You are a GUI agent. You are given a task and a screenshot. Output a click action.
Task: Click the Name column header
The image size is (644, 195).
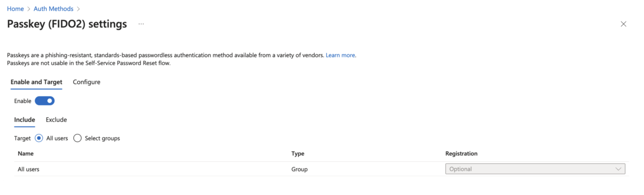click(25, 153)
